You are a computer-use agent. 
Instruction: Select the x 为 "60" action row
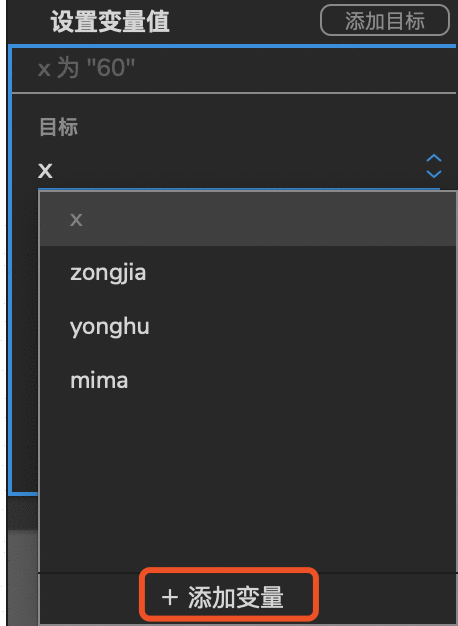coord(234,68)
